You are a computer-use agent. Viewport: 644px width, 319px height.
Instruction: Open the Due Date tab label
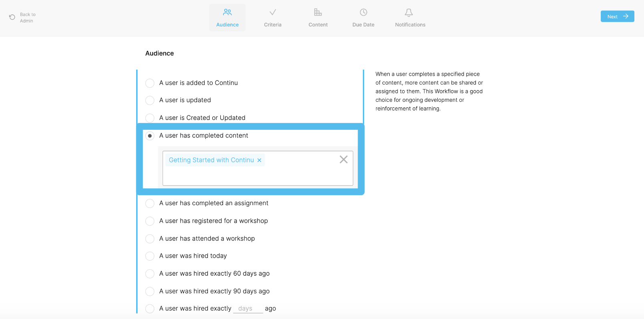pos(364,25)
